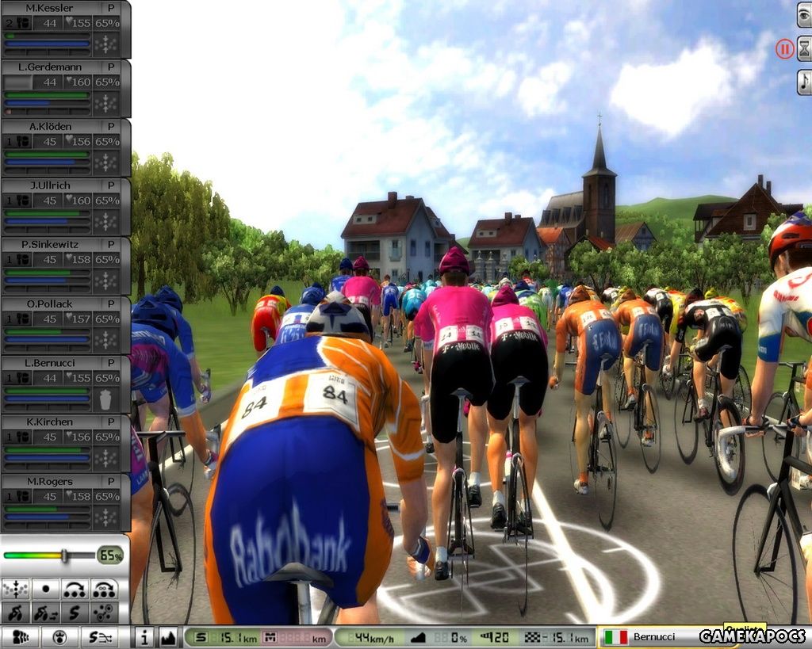Click the connected dots protect rider icon

(105, 613)
